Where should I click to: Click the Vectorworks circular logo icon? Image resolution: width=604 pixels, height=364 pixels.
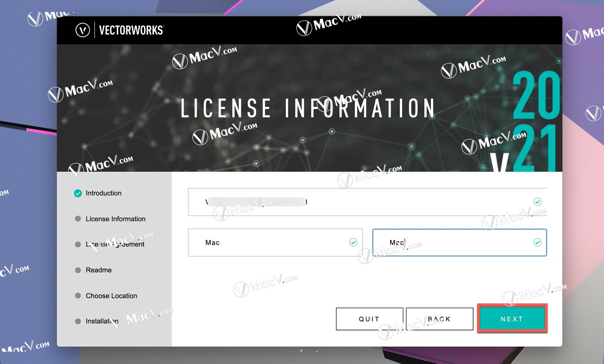click(82, 30)
